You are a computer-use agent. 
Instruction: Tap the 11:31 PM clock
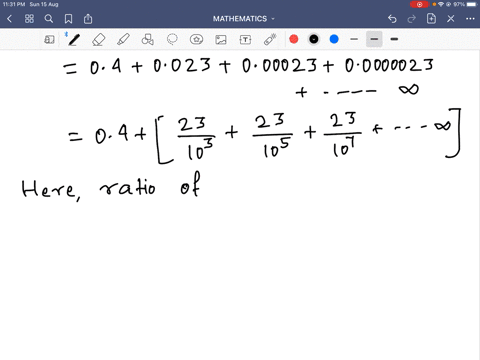14,4
